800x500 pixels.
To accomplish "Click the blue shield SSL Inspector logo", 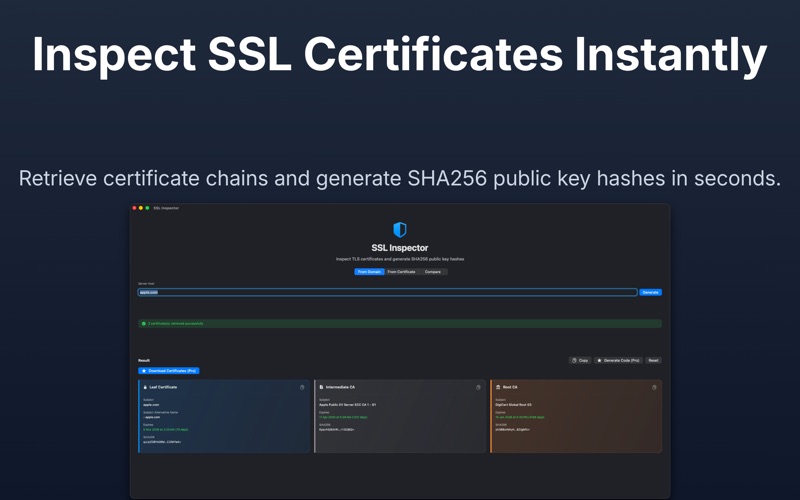I will [399, 230].
